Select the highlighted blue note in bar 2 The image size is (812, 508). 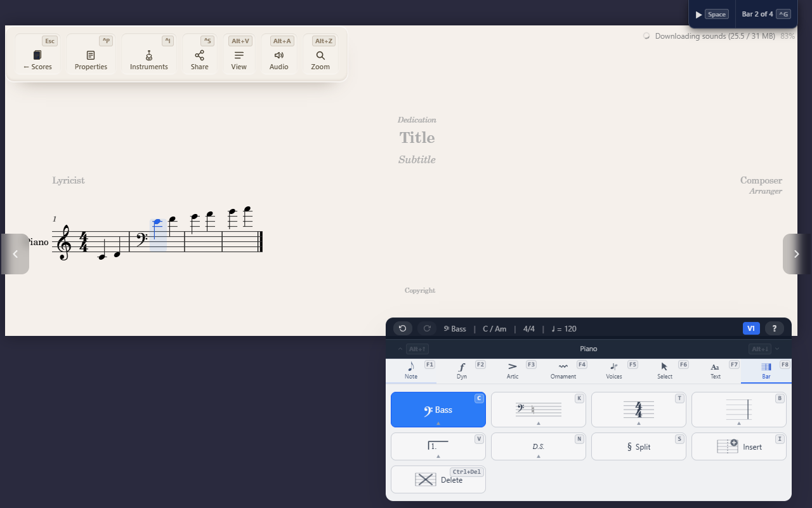[x=157, y=222]
